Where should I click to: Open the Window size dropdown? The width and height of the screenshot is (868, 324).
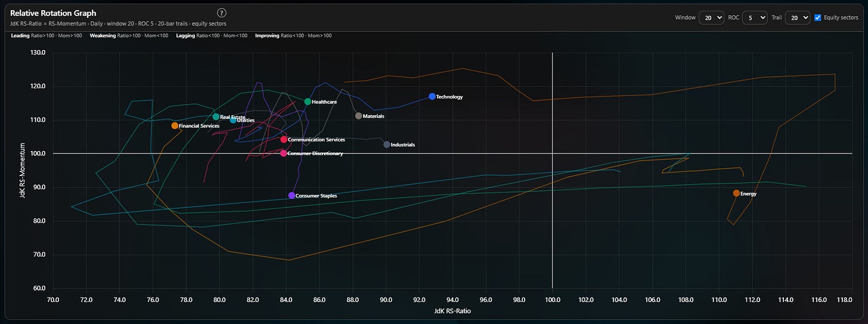[x=711, y=18]
